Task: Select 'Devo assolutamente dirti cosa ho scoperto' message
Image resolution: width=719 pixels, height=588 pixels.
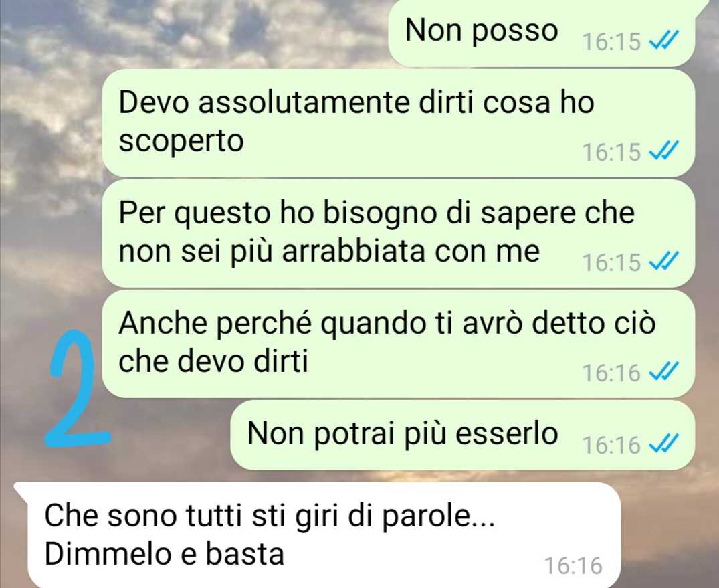Action: [398, 123]
